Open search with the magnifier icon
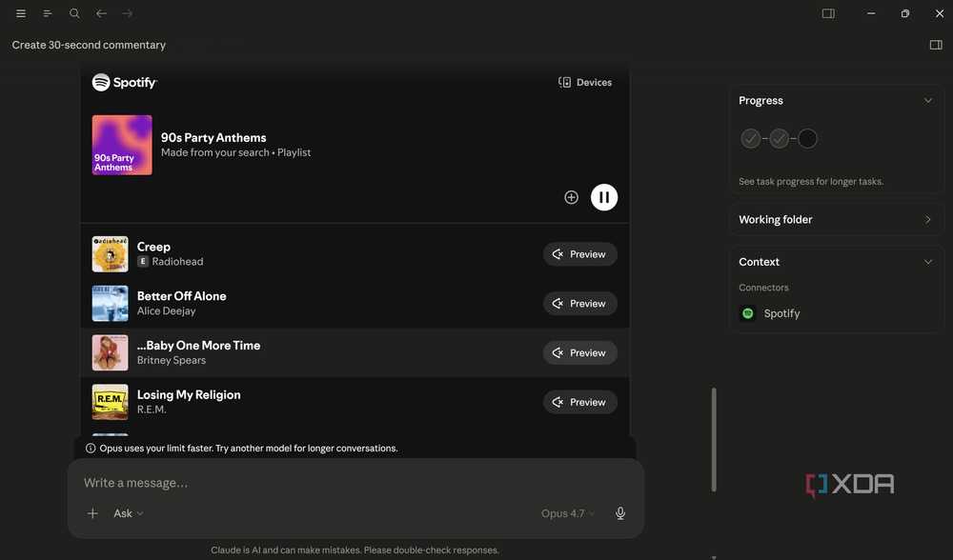 click(x=74, y=13)
